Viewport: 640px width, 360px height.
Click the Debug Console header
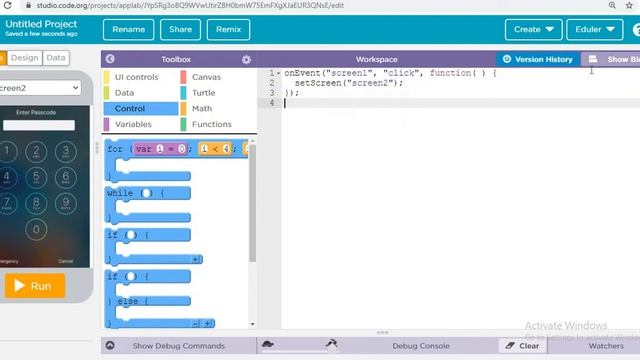click(421, 346)
